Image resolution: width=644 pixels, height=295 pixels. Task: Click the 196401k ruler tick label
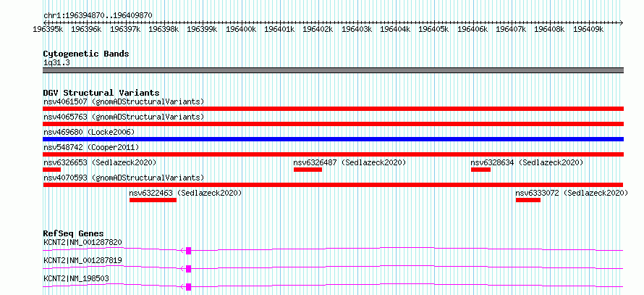279,29
